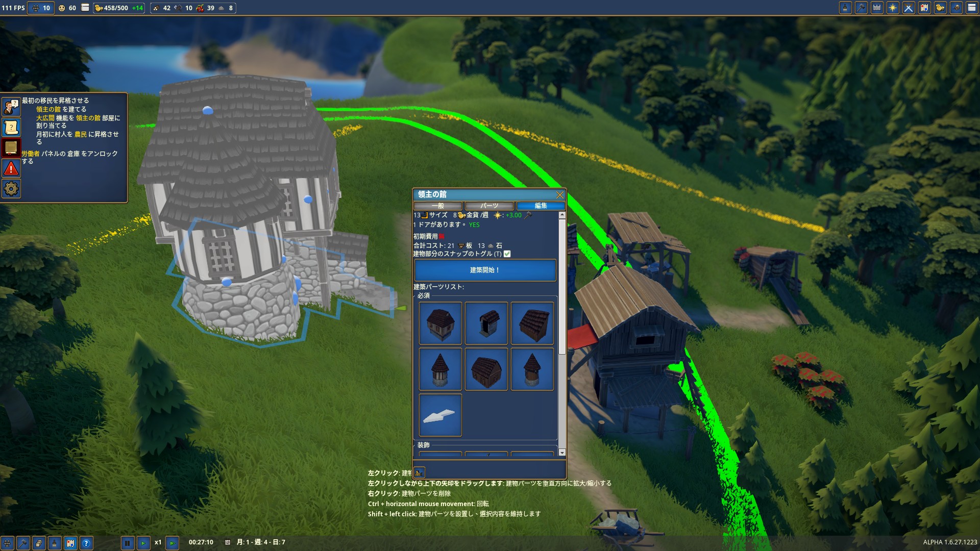Open the castle wall build menu icon
Viewport: 980px width, 551px height.
point(877,8)
